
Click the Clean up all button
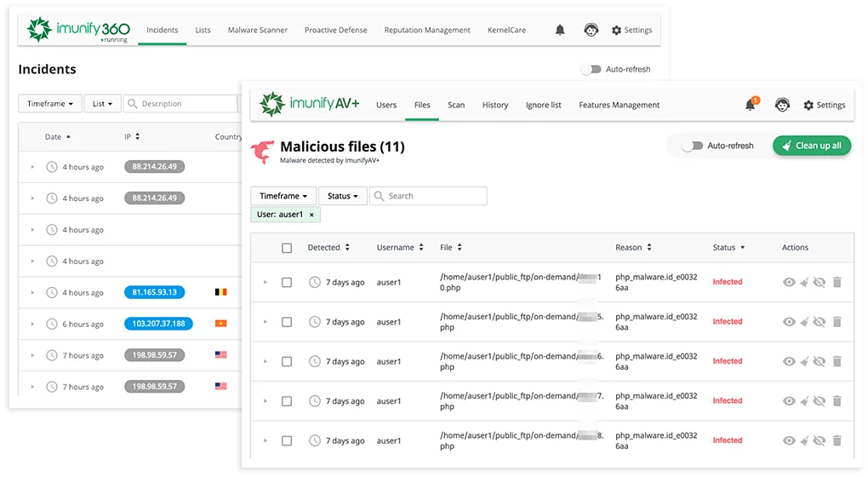click(x=811, y=146)
